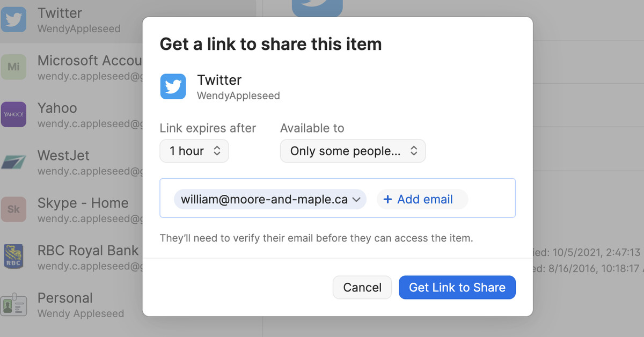The width and height of the screenshot is (644, 337).
Task: Click Add email to add a recipient
Action: click(x=425, y=200)
